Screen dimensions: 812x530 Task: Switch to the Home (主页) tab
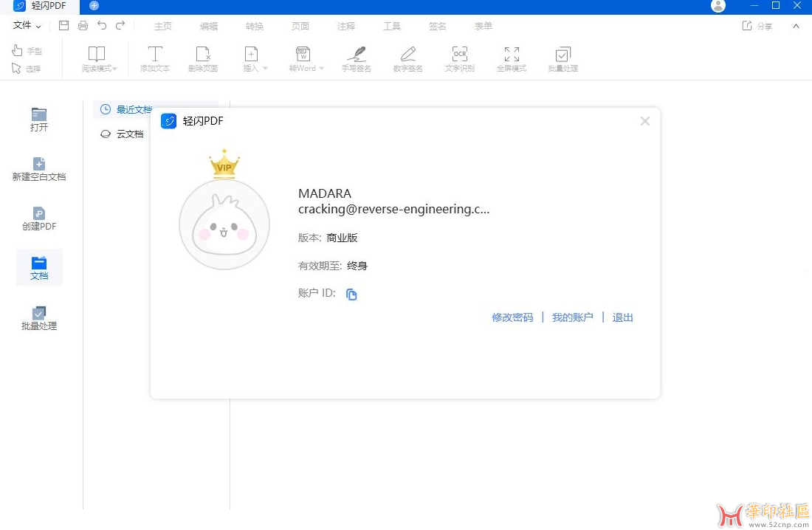pyautogui.click(x=162, y=26)
